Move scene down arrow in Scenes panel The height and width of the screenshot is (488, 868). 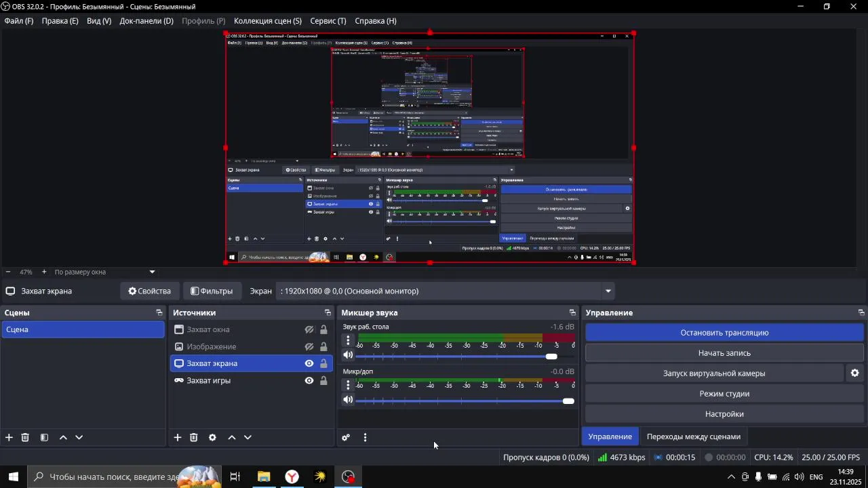[x=79, y=438]
